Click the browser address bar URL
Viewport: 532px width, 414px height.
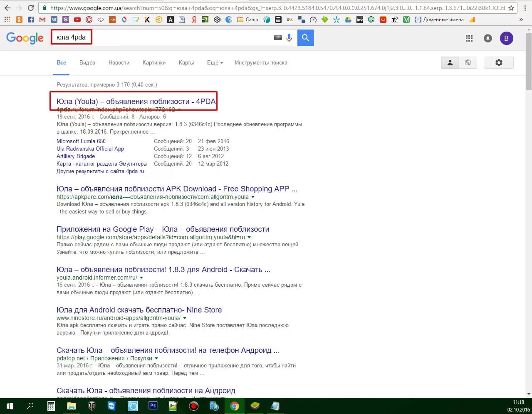[277, 8]
